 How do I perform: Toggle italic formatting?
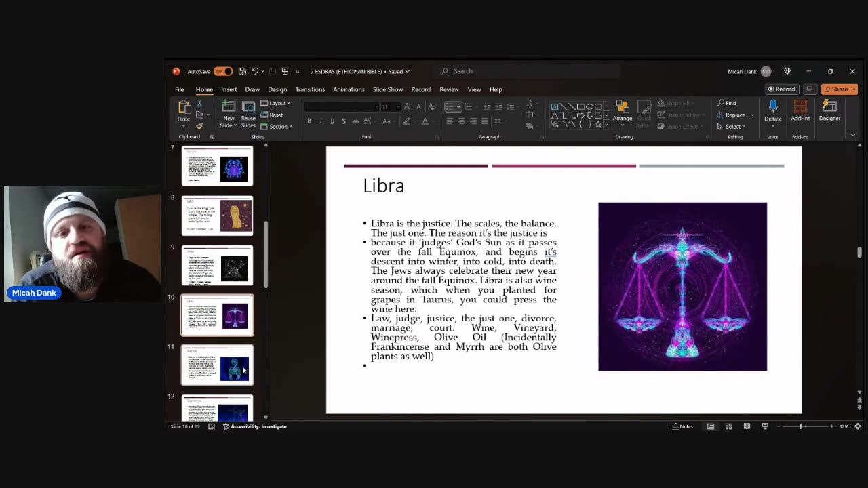(x=321, y=121)
